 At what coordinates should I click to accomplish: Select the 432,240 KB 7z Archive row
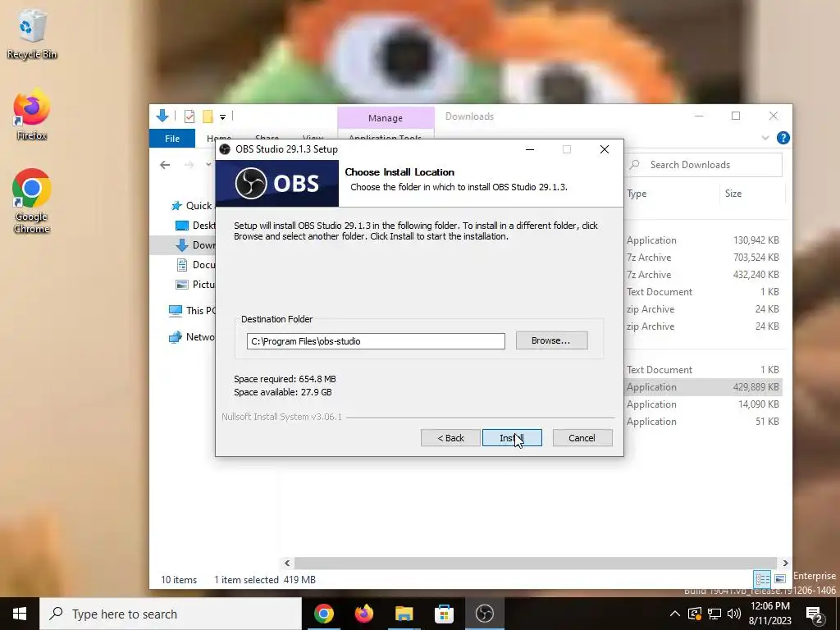(703, 274)
